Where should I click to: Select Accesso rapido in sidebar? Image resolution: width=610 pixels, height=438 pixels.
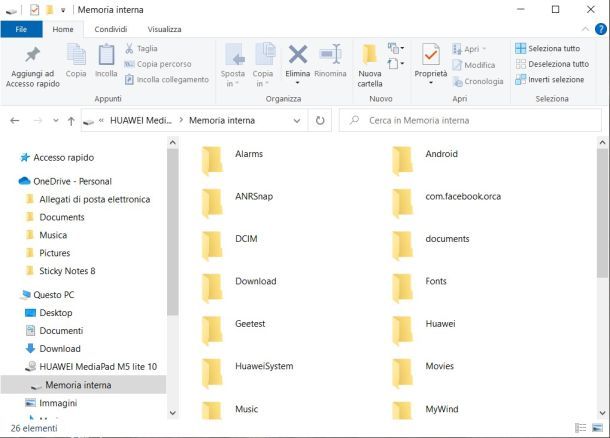coord(56,158)
